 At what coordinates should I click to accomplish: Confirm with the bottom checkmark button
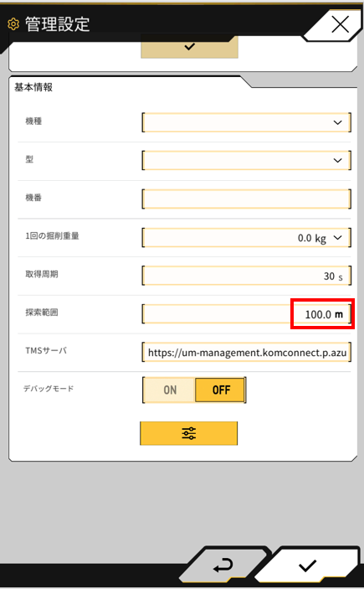pyautogui.click(x=308, y=566)
